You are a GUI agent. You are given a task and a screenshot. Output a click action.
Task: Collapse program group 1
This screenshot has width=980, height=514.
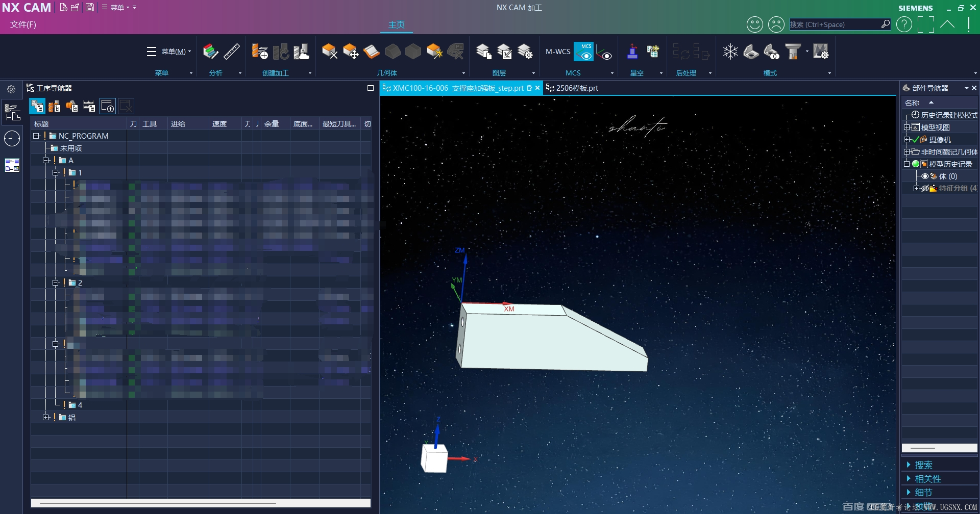click(x=56, y=173)
